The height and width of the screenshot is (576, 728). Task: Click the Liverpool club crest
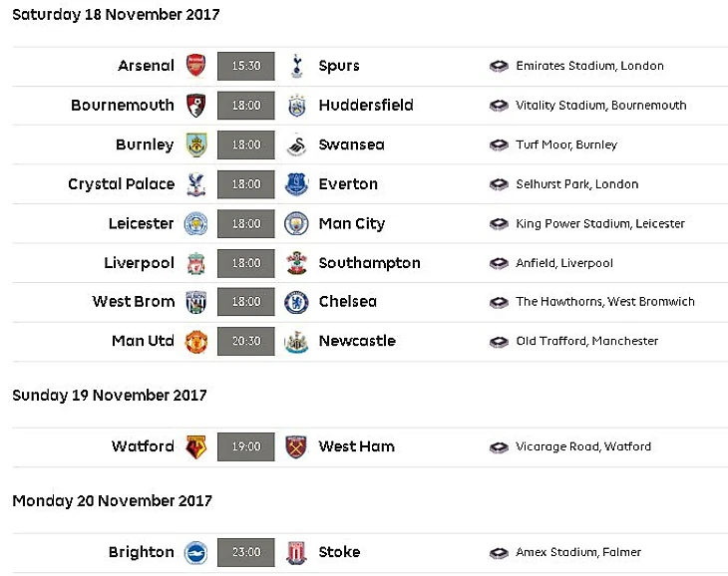tap(195, 263)
